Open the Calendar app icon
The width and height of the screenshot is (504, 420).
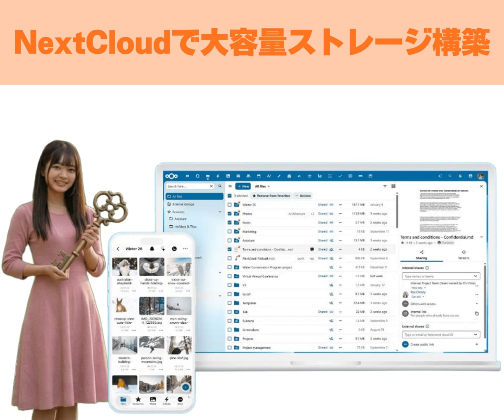259,176
